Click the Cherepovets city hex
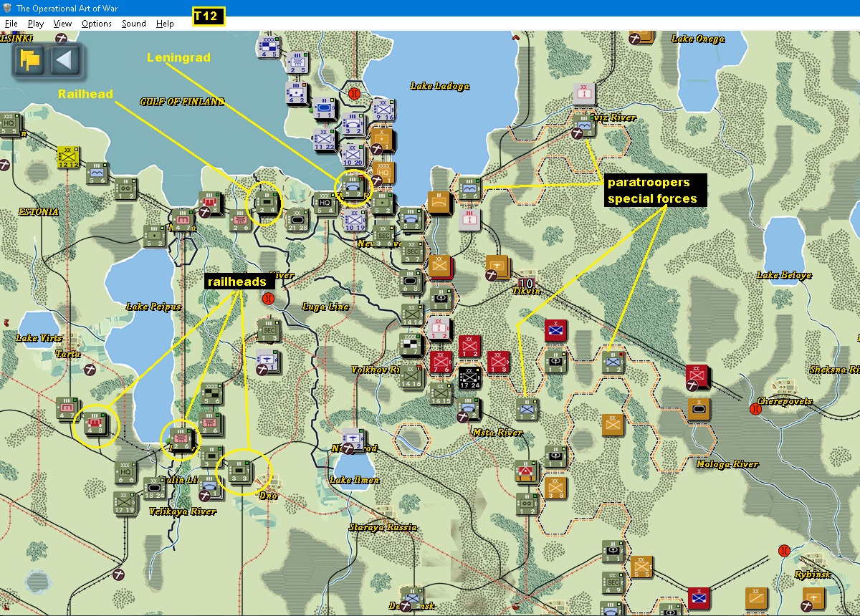This screenshot has width=860, height=616. pyautogui.click(x=785, y=387)
